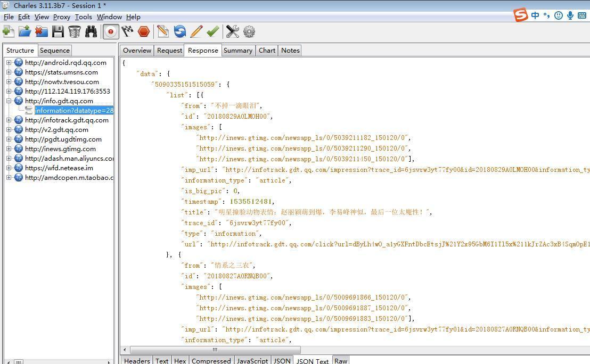
Task: Expand the pgdt.ugdtimg.com host node
Action: click(x=9, y=139)
